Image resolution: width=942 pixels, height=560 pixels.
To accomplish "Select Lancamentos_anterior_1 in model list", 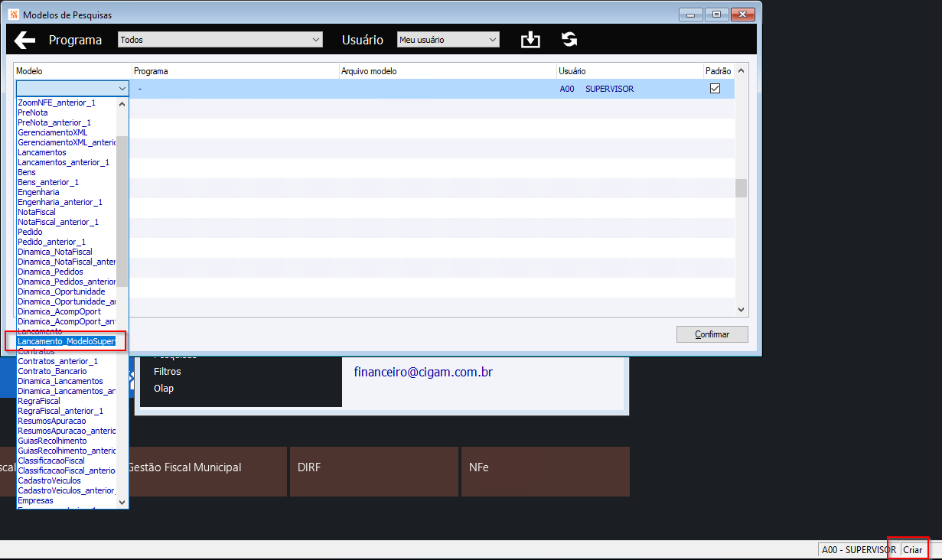I will pyautogui.click(x=63, y=162).
